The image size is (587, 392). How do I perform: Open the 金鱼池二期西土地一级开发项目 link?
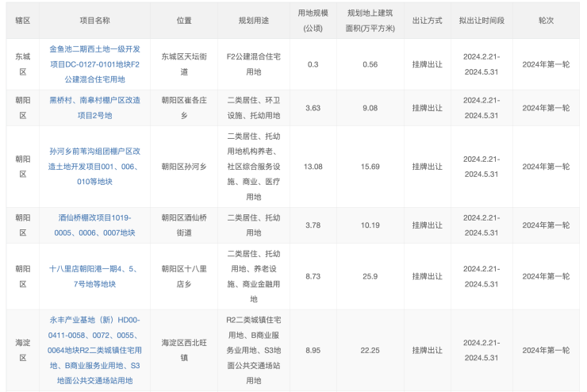[x=94, y=64]
